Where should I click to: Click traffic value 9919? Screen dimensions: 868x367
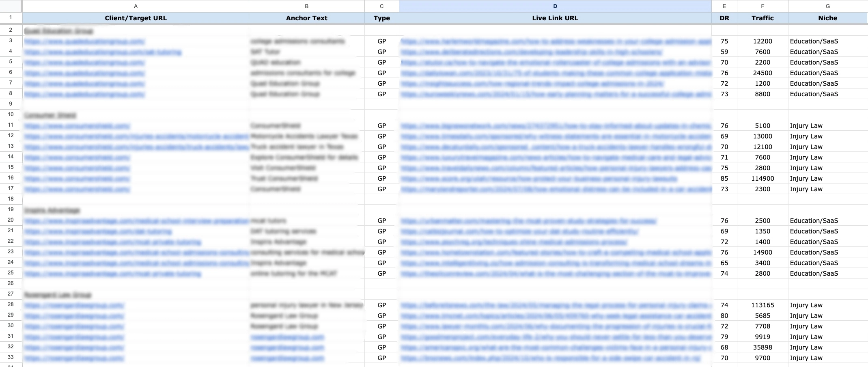762,337
